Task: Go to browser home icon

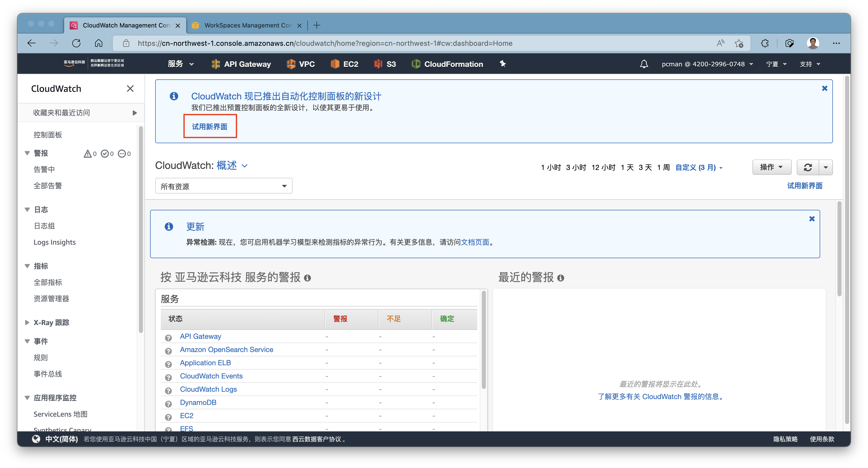Action: click(x=99, y=43)
